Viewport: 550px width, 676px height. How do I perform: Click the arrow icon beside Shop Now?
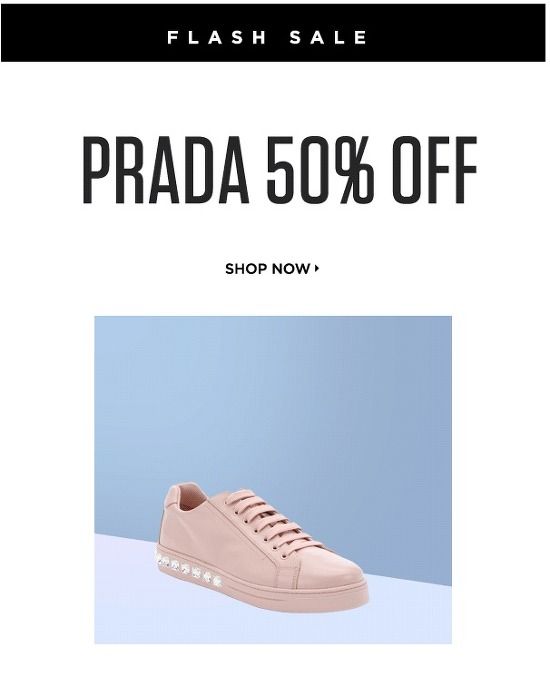coord(317,269)
